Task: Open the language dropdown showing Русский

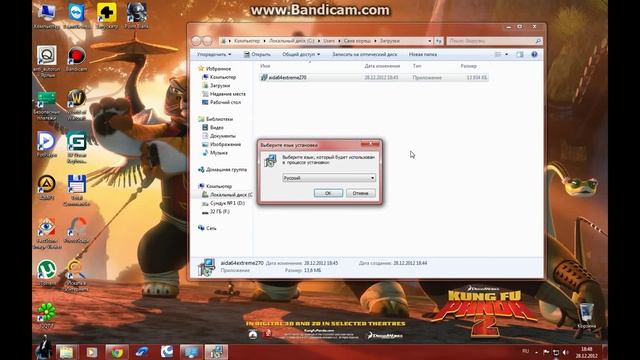Action: click(329, 178)
